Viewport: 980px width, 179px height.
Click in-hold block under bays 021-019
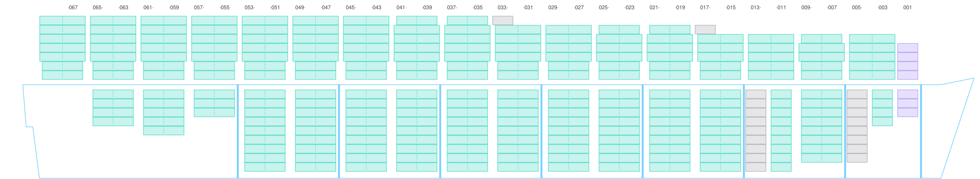pos(670,130)
